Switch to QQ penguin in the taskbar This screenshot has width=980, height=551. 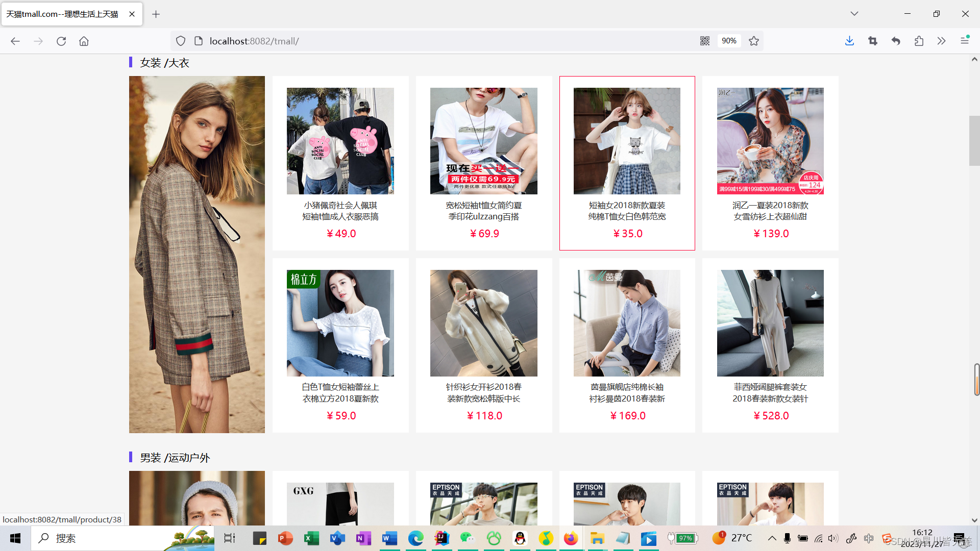tap(520, 538)
